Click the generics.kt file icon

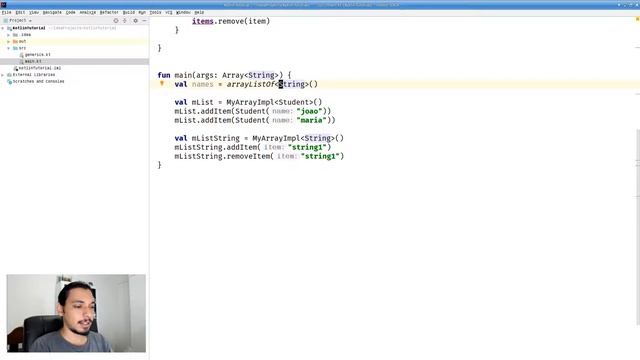pos(22,55)
